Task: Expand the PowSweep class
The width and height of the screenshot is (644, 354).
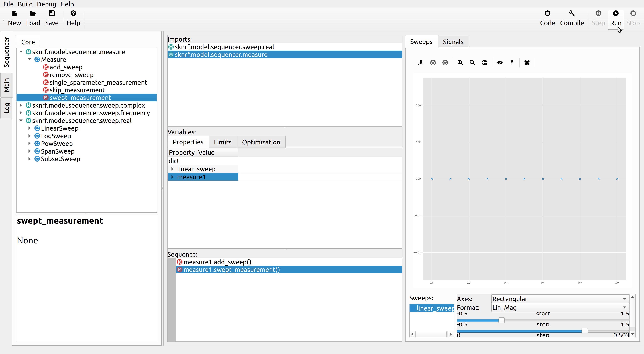Action: coord(30,144)
